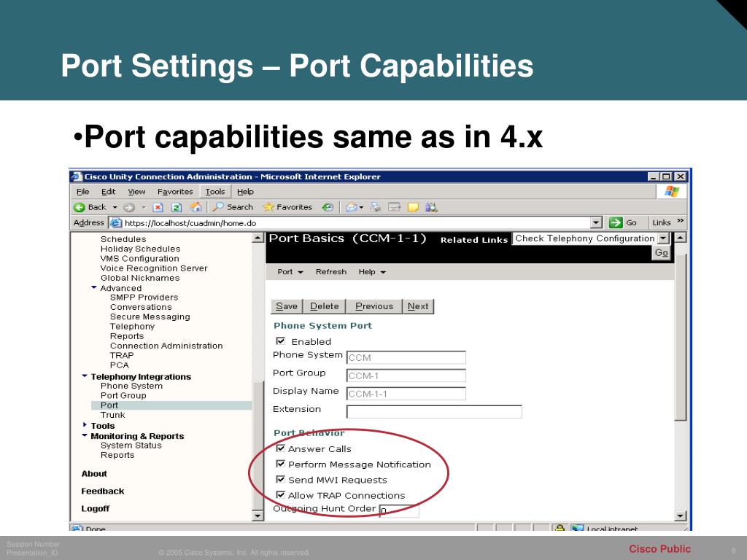The image size is (747, 560).
Task: Open System Status in navigation tree
Action: point(131,446)
